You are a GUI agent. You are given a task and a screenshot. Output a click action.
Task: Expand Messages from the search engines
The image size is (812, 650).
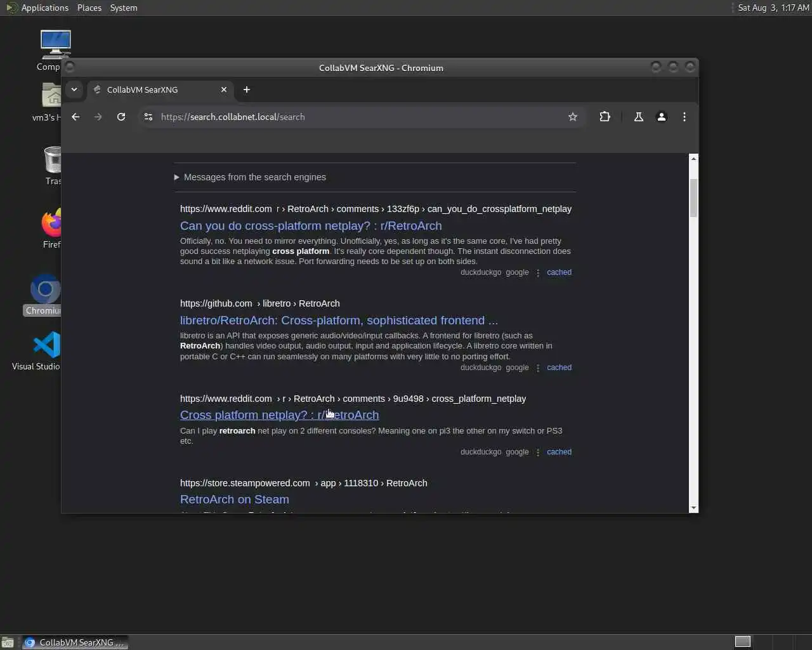click(x=250, y=177)
